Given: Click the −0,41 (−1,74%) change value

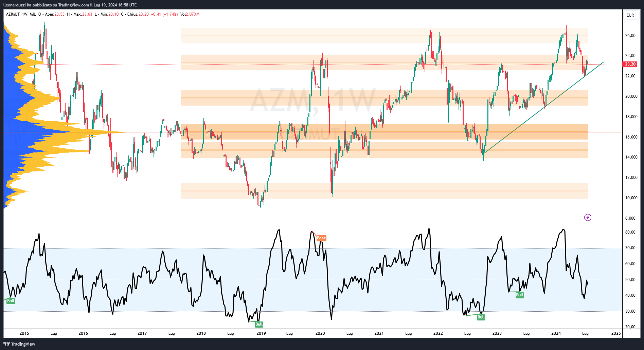Looking at the screenshot, I should 164,14.
